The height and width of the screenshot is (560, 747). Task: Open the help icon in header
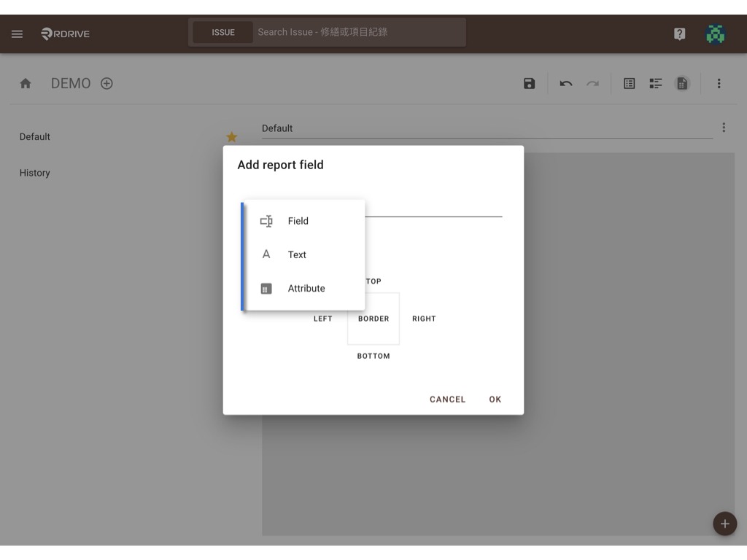679,34
